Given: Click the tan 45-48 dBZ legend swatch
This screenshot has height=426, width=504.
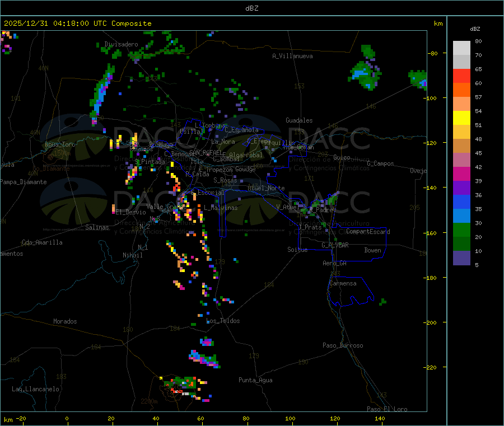Looking at the screenshot, I should (x=461, y=146).
